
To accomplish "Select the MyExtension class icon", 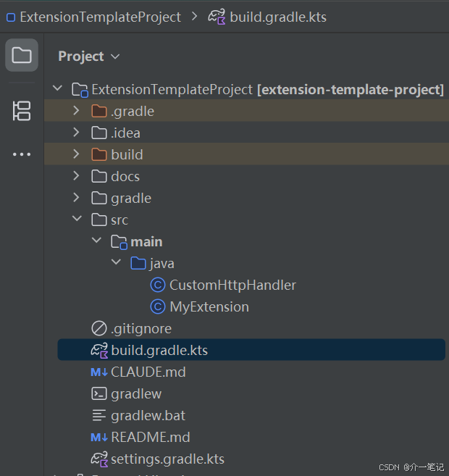I will tap(158, 306).
